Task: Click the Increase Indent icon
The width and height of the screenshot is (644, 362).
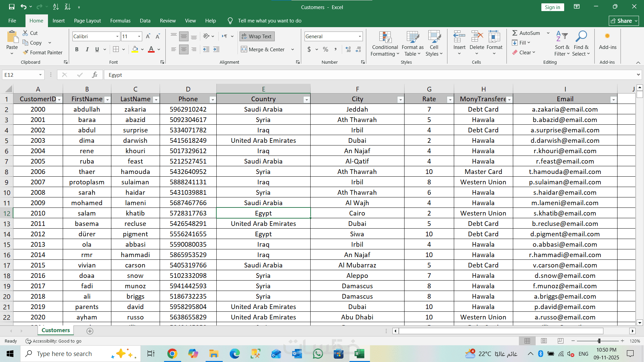Action: (216, 49)
